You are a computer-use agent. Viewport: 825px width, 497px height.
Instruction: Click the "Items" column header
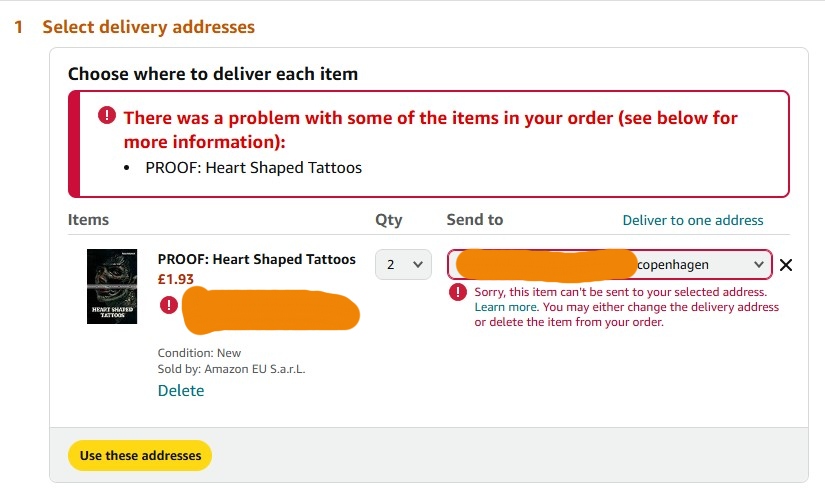point(89,219)
